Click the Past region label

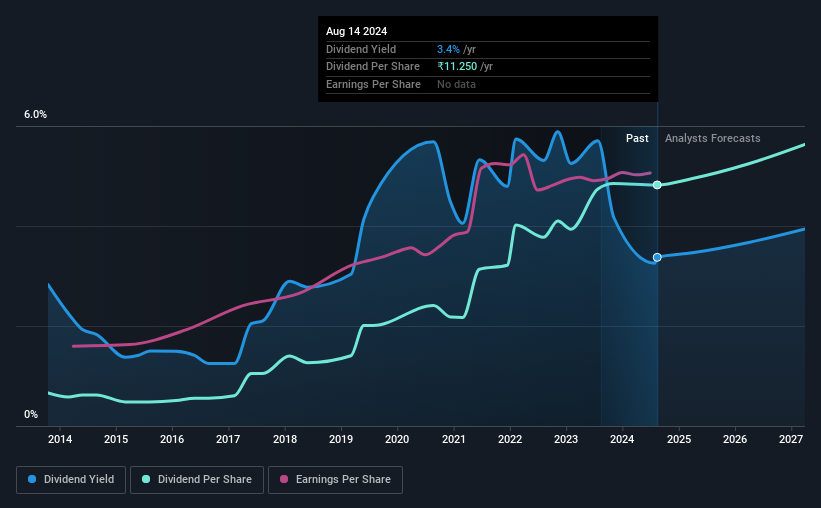coord(637,138)
